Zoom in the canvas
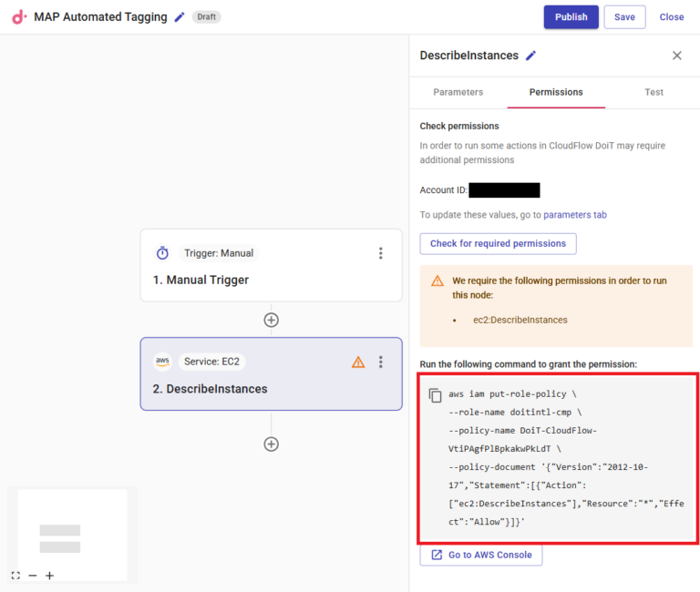The width and height of the screenshot is (700, 592). pyautogui.click(x=49, y=576)
